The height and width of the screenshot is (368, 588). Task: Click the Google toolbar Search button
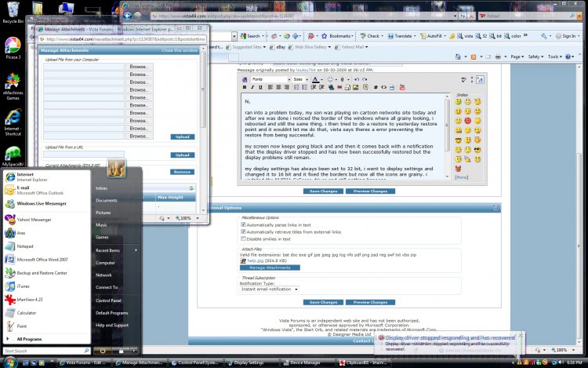pos(251,36)
